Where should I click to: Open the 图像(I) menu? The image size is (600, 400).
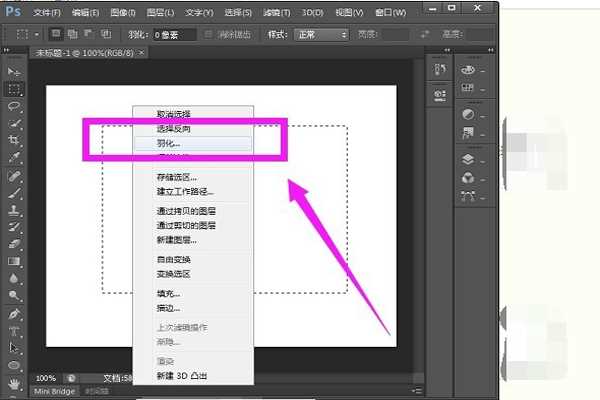click(123, 13)
